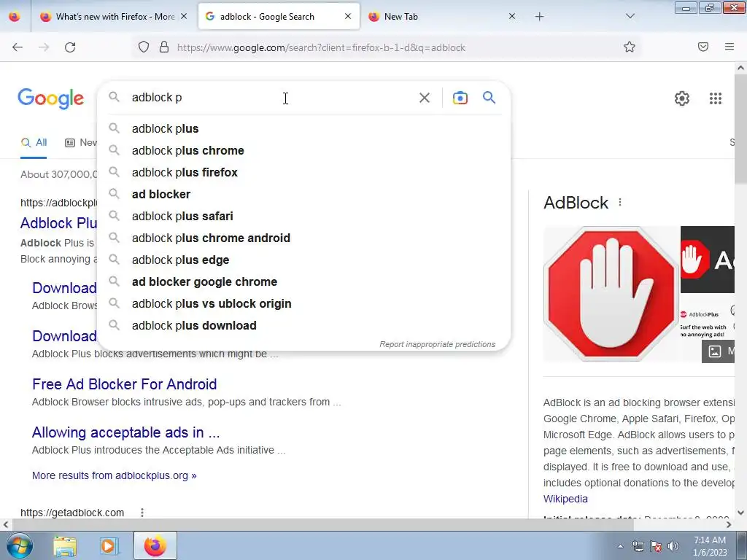The height and width of the screenshot is (560, 747).
Task: Open the Google apps grid
Action: [x=715, y=98]
